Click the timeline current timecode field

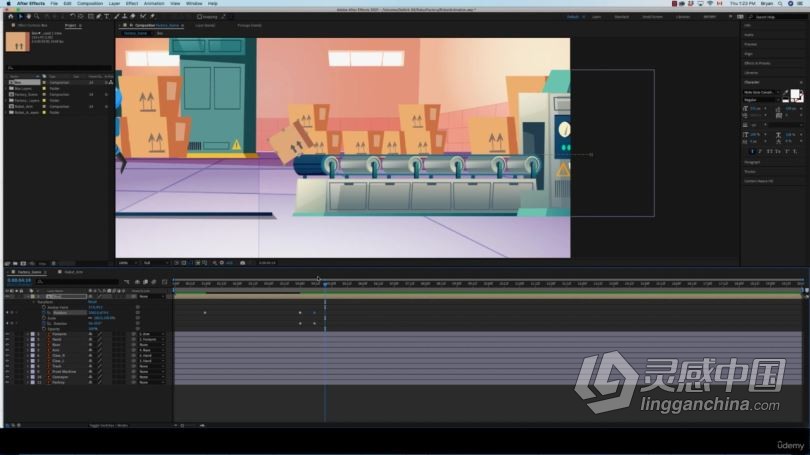coord(19,280)
